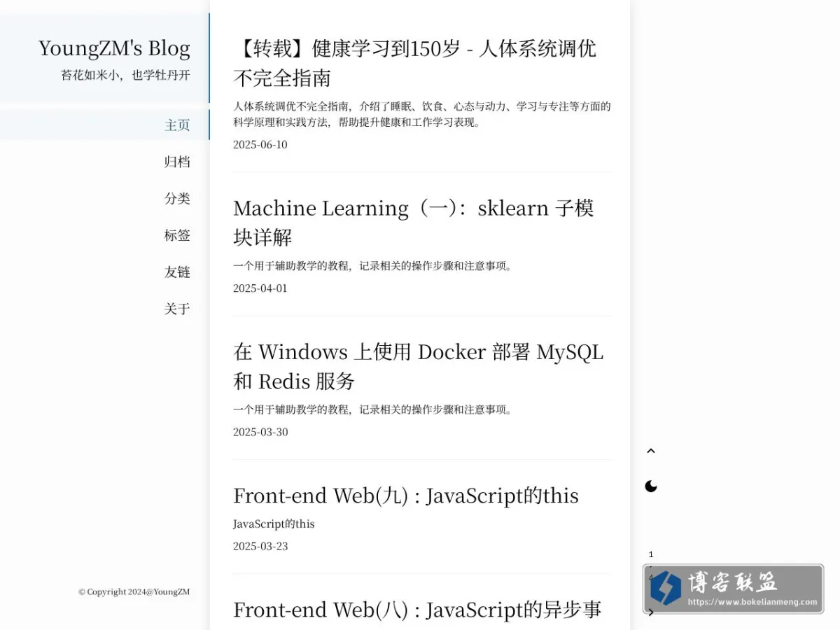Select 标签 in the sidebar
840x630 pixels.
point(177,235)
